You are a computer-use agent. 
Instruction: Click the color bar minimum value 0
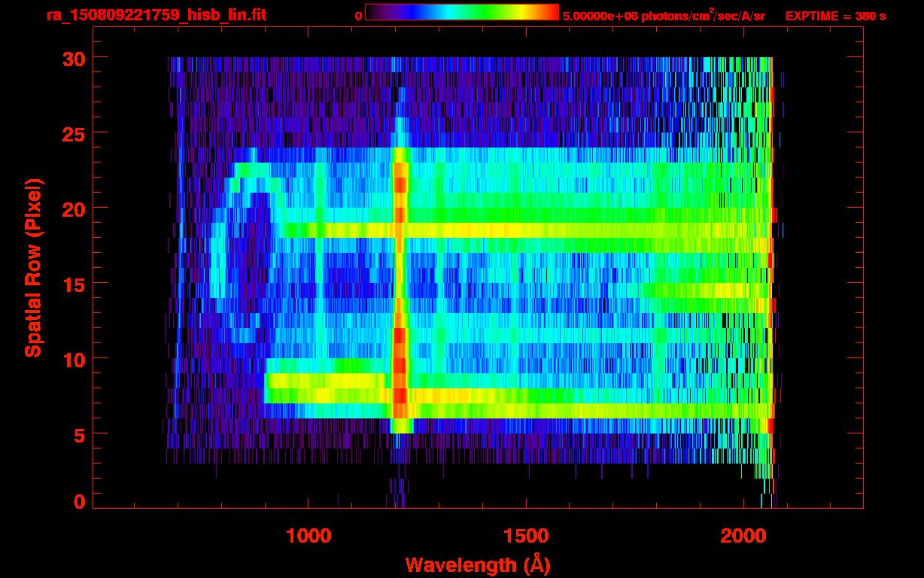point(358,16)
